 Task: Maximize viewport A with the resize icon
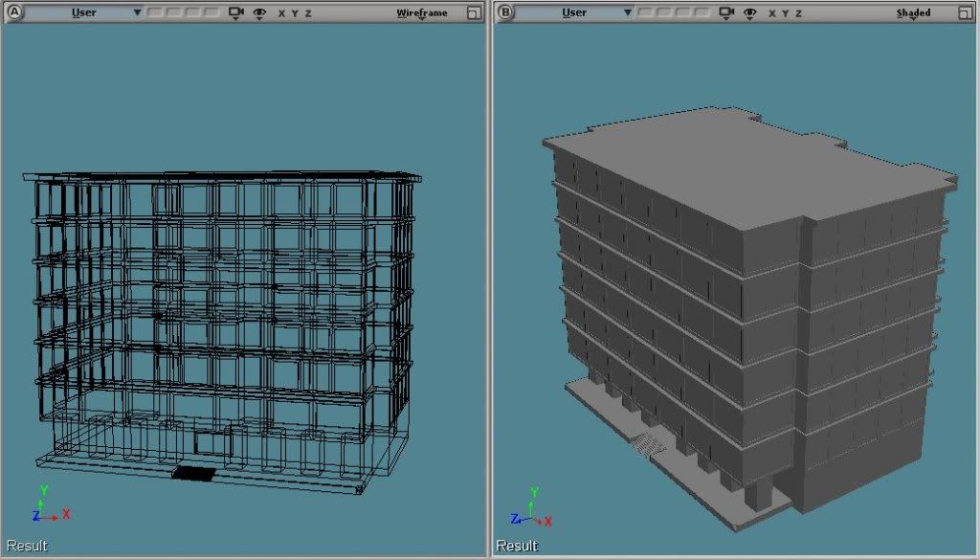475,13
